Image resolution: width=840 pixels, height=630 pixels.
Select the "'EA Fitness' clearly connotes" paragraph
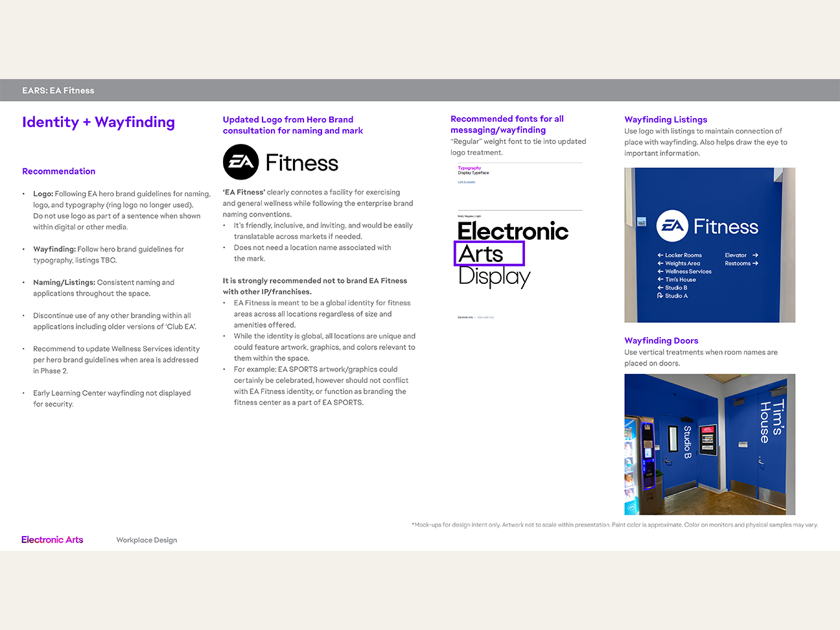coord(318,204)
